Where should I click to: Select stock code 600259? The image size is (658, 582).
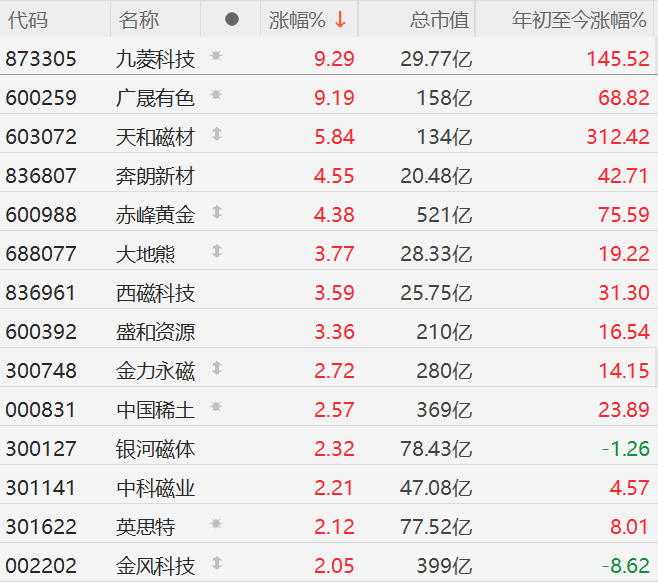(41, 98)
